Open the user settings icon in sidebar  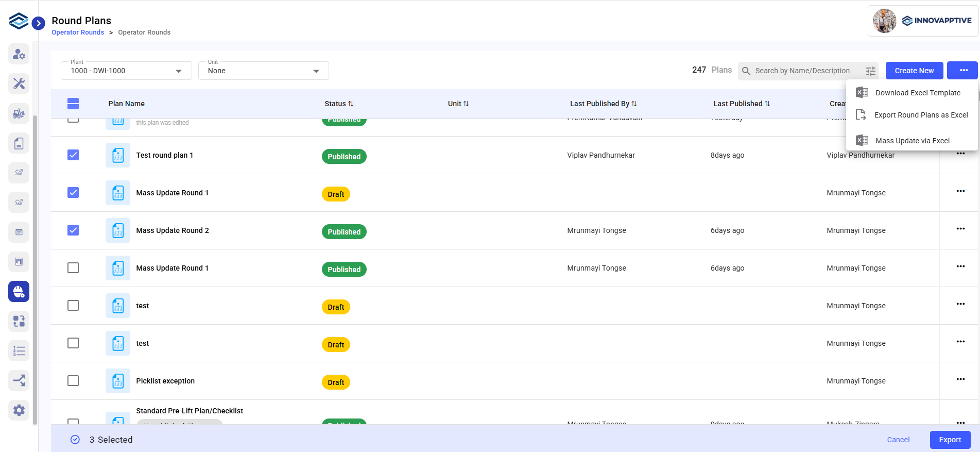pyautogui.click(x=19, y=54)
